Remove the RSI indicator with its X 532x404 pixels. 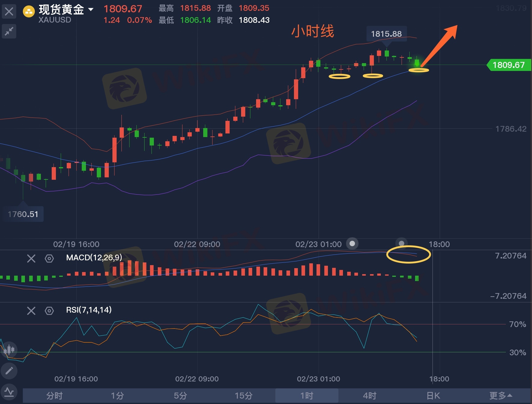[x=31, y=311]
